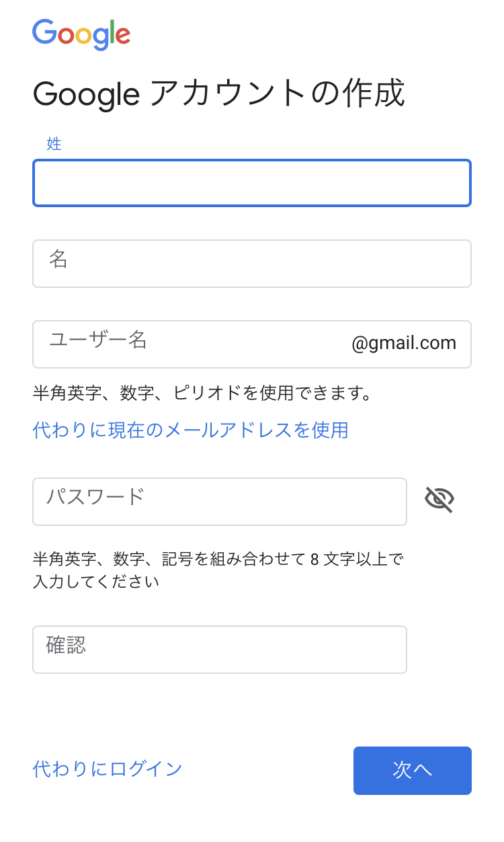Click the blue capital G in the logo
Image resolution: width=504 pixels, height=842 pixels.
point(43,32)
